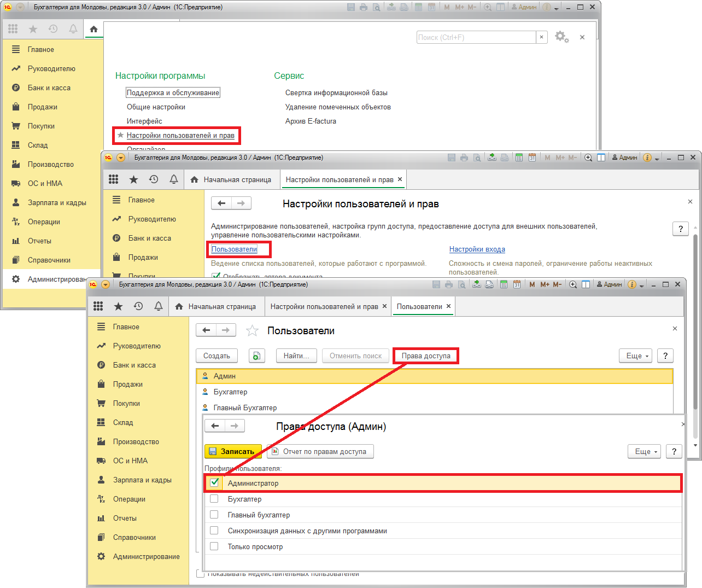Open Свертка информационной базы link
702x588 pixels.
336,92
